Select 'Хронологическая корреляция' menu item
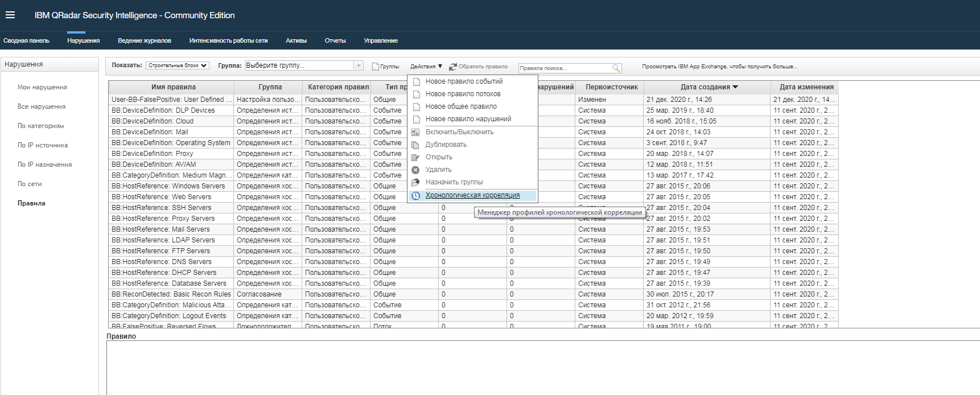Image resolution: width=980 pixels, height=395 pixels. [473, 195]
